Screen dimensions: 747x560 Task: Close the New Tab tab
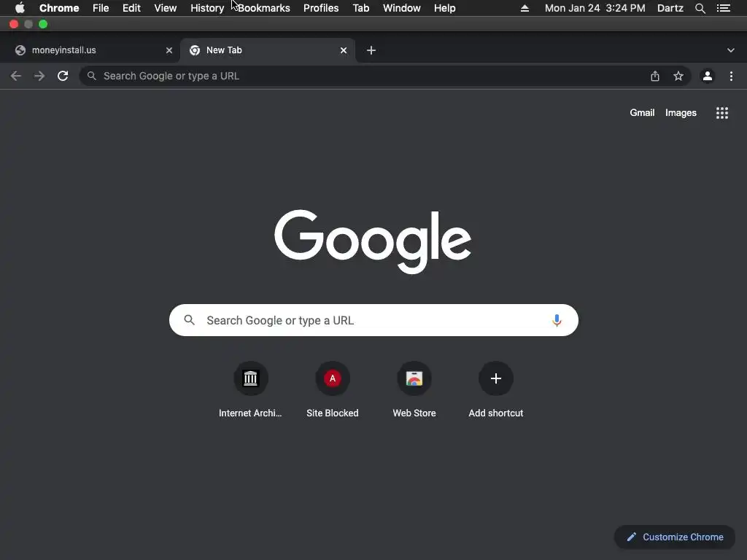click(x=344, y=50)
